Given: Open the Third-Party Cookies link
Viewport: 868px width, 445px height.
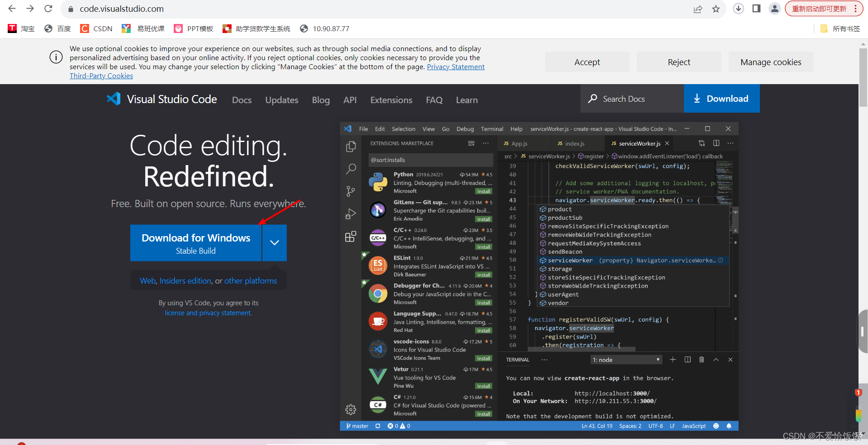Looking at the screenshot, I should coord(101,76).
